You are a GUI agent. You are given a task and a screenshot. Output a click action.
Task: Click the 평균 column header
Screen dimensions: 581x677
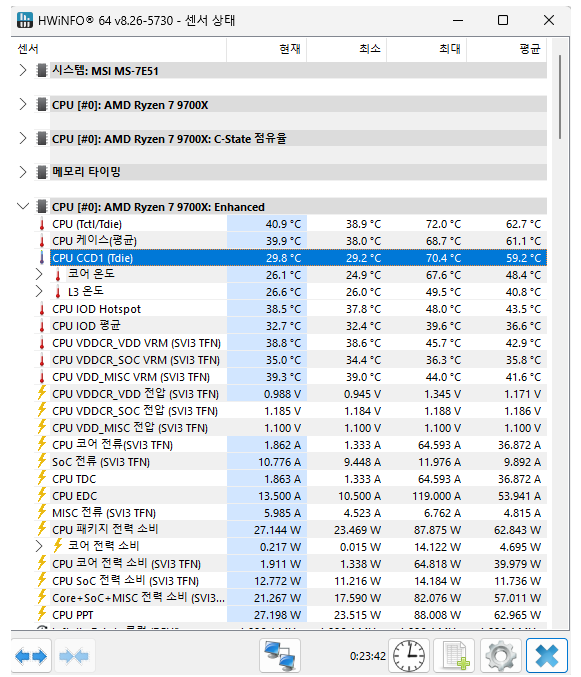[507, 49]
